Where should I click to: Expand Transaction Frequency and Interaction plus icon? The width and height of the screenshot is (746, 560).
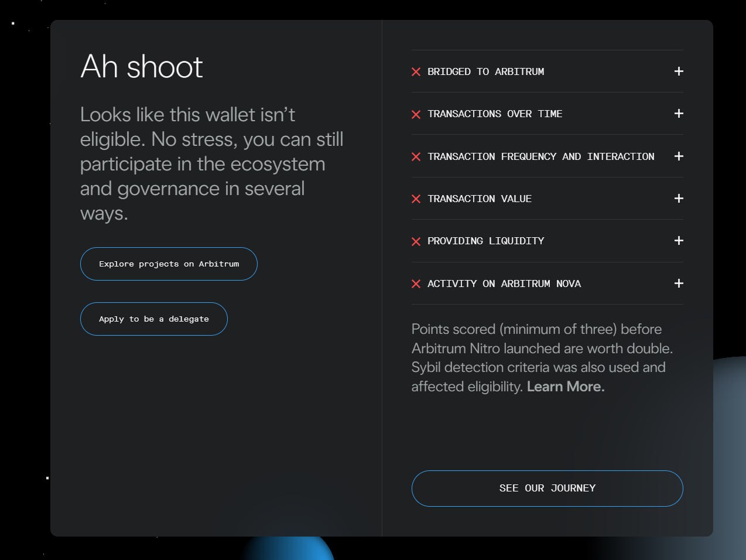coord(679,156)
